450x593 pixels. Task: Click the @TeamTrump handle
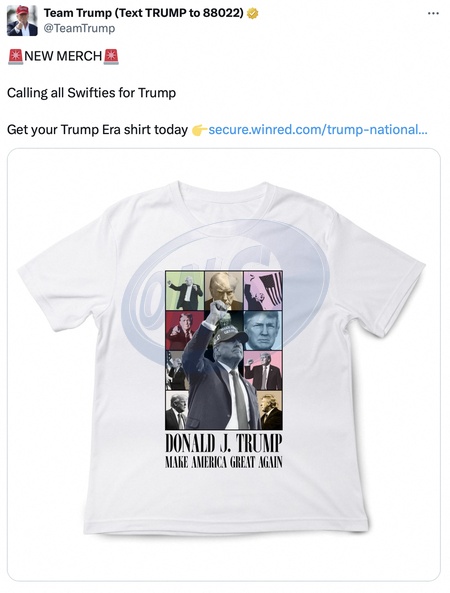pos(79,29)
